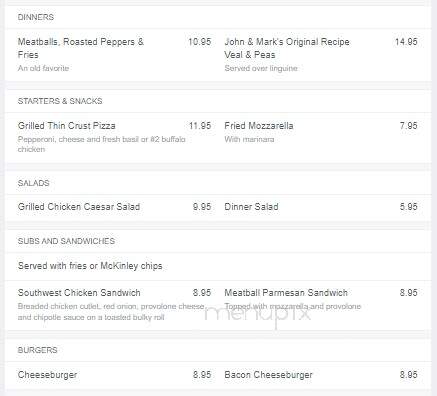
Task: Choose the Grilled Thin Crust Pizza entry
Action: [67, 126]
